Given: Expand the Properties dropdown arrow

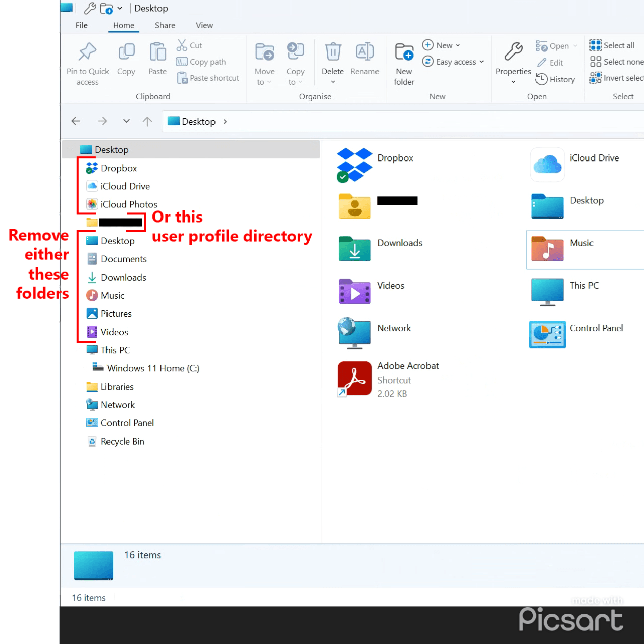Looking at the screenshot, I should (x=513, y=82).
